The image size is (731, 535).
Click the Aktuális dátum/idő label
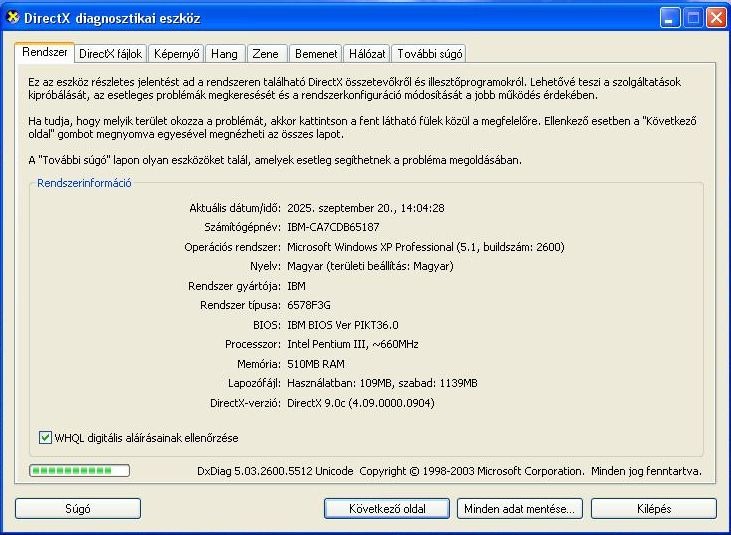235,208
